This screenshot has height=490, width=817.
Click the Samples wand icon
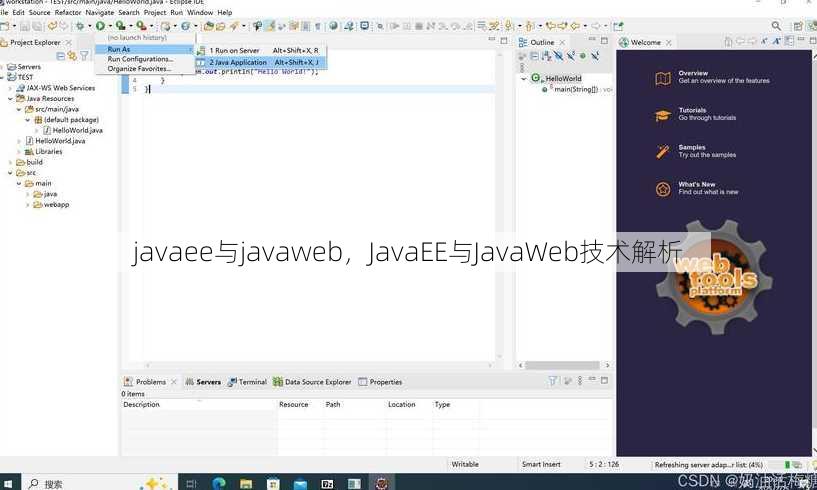click(663, 152)
